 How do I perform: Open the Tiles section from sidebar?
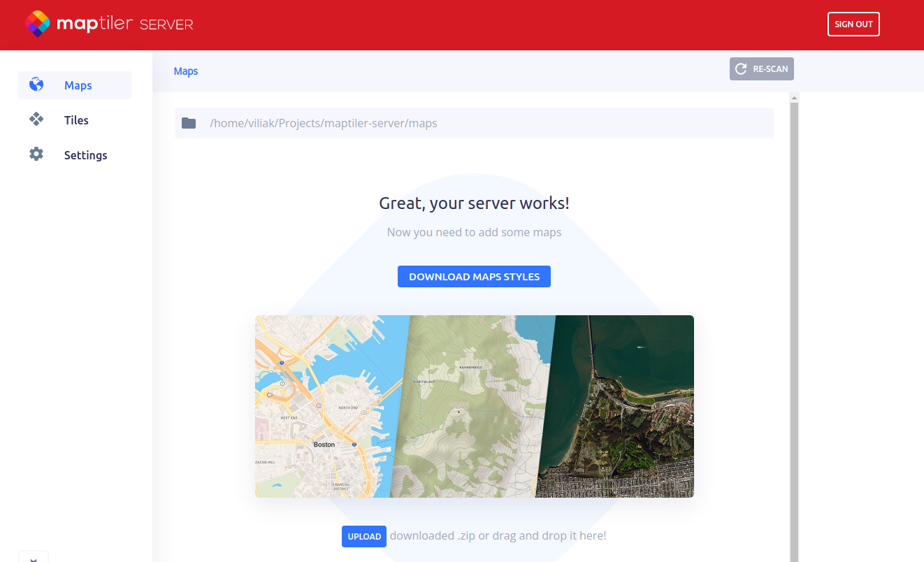pyautogui.click(x=76, y=120)
